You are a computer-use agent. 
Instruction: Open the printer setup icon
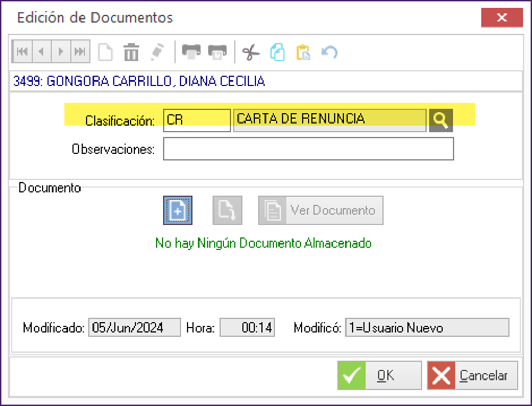coord(217,51)
